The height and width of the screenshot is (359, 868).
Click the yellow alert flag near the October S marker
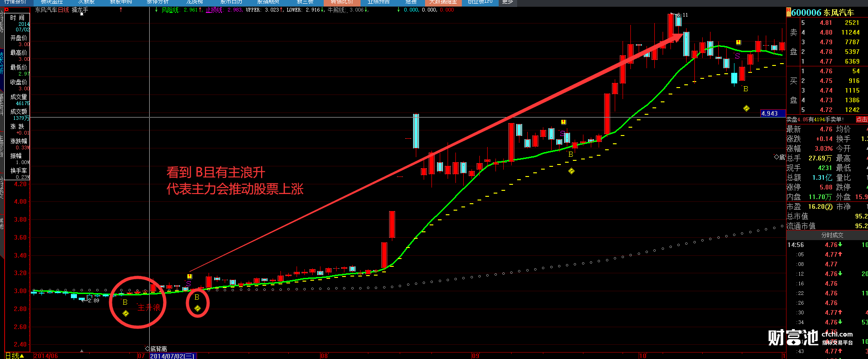click(x=738, y=42)
